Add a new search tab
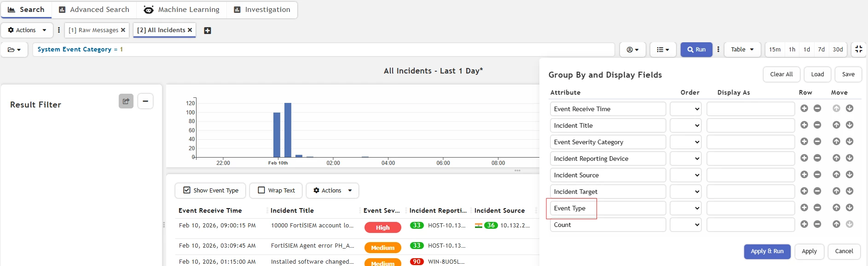The height and width of the screenshot is (266, 868). [208, 30]
